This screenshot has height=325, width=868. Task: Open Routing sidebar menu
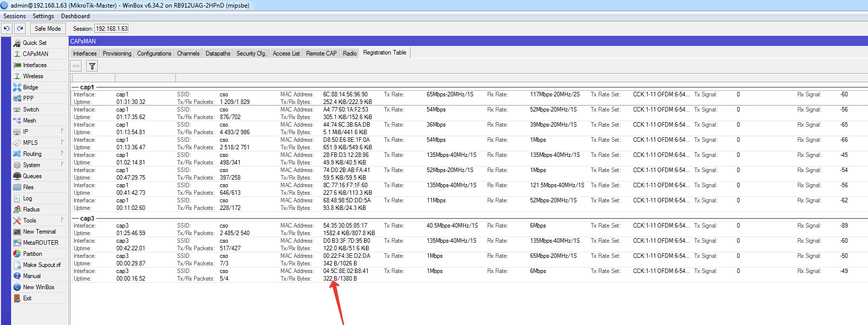[32, 154]
